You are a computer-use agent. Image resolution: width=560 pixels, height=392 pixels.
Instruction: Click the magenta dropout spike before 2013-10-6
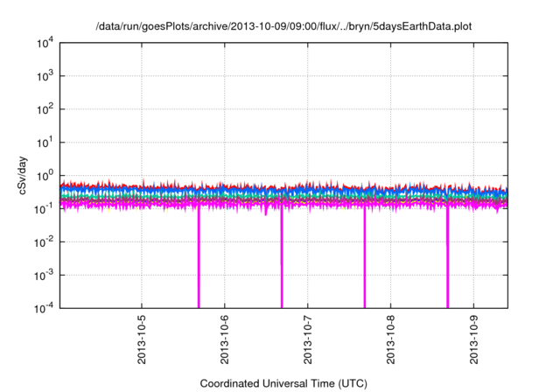point(199,257)
